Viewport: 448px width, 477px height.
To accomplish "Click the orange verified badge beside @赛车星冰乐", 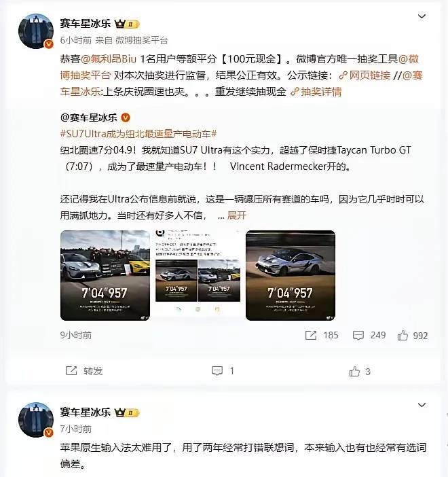I will 126,118.
